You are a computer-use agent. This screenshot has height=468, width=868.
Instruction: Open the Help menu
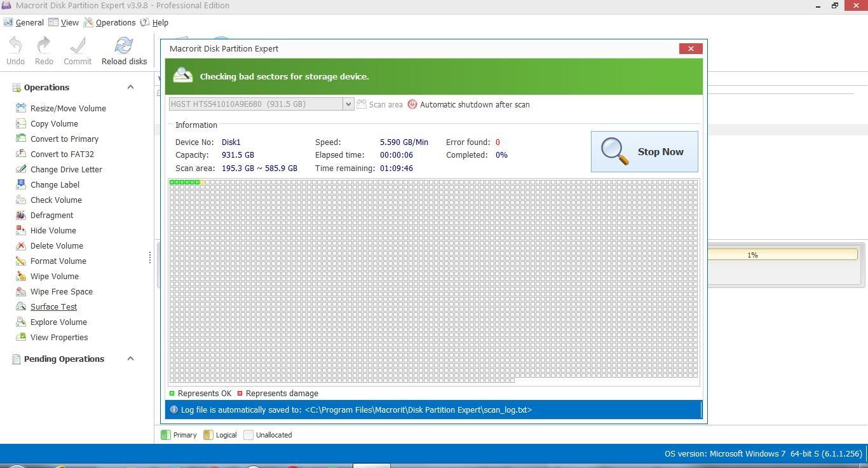coord(160,22)
